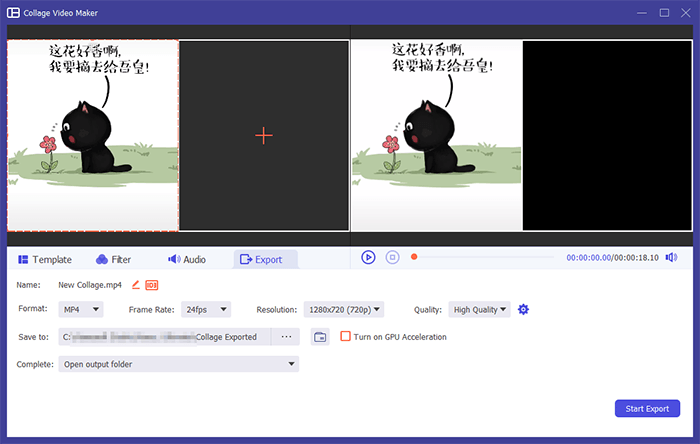Enable Turn on GPU Acceleration checkbox
700x444 pixels.
pyautogui.click(x=345, y=336)
